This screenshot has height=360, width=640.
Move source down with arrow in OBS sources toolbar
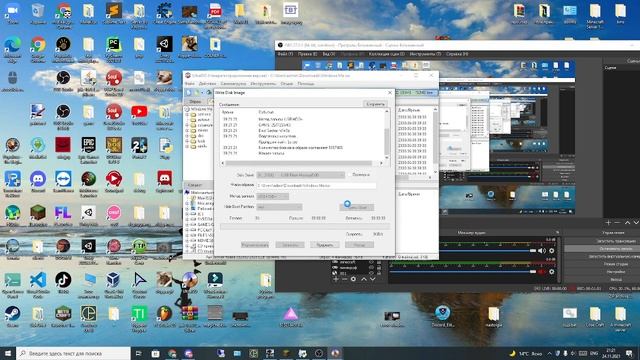pyautogui.click(x=373, y=279)
